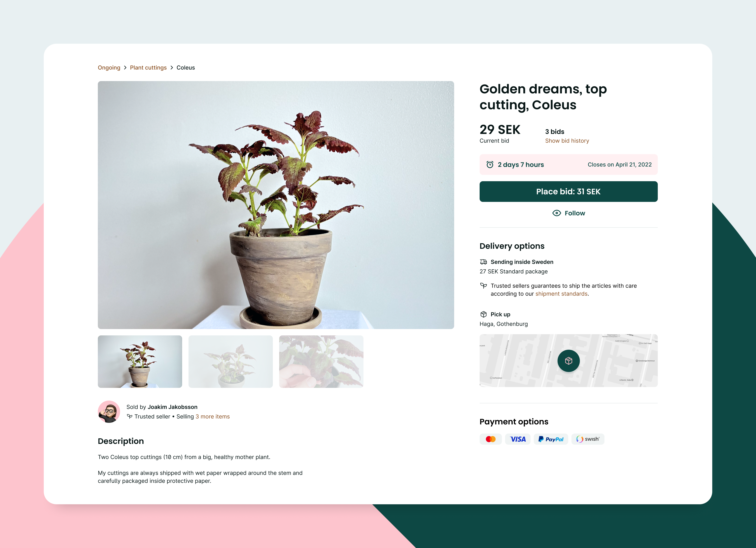Click the main Coleus plant photo
The width and height of the screenshot is (756, 548).
click(276, 205)
